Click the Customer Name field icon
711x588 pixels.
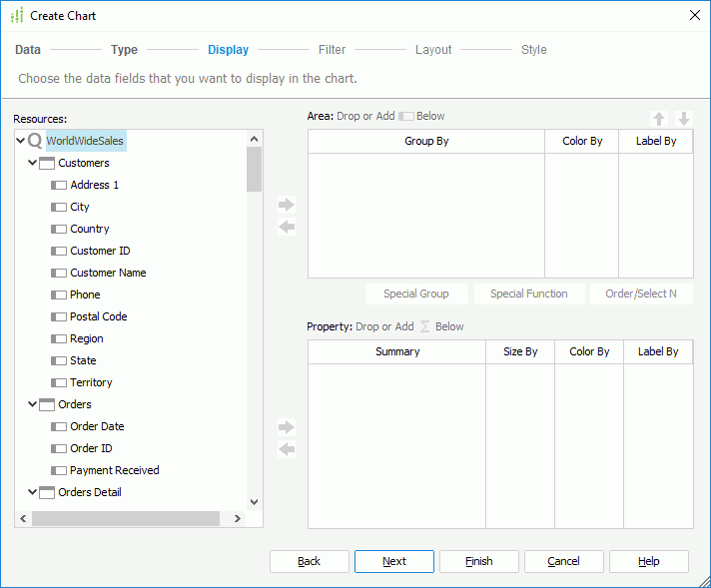coord(59,273)
